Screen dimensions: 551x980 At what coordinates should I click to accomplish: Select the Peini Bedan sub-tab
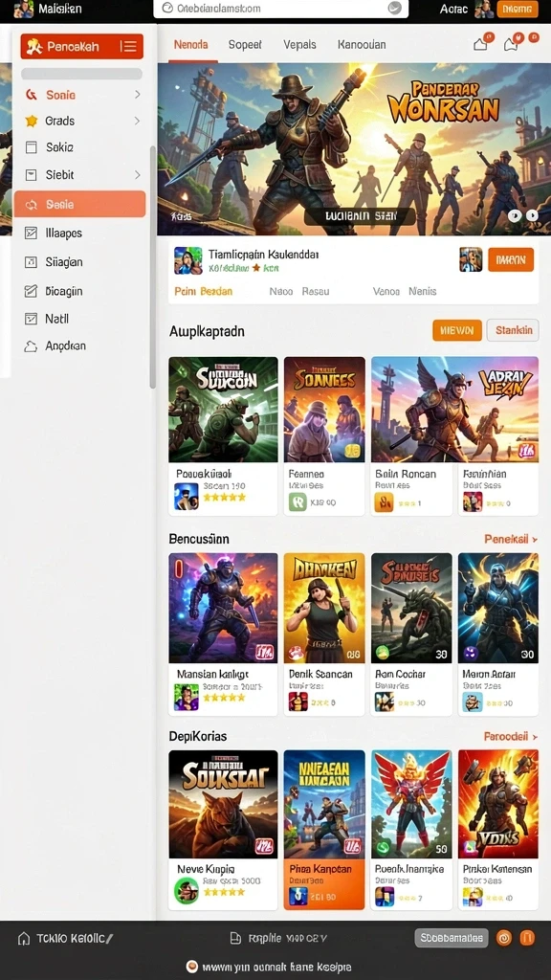[204, 291]
